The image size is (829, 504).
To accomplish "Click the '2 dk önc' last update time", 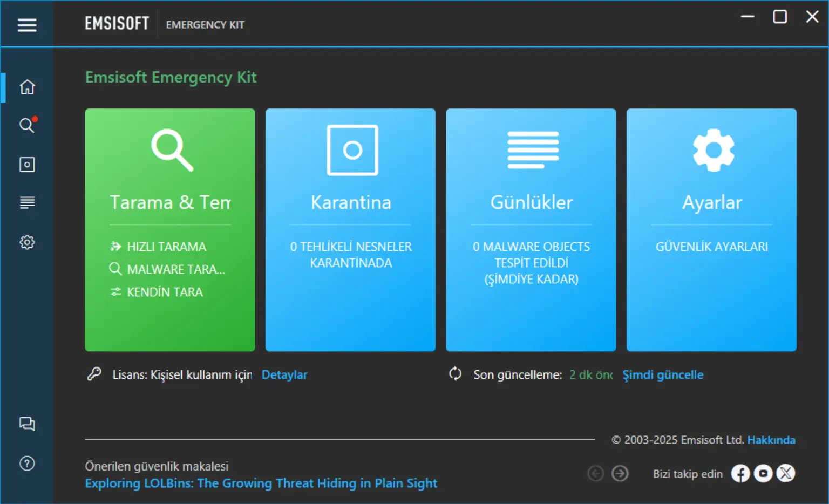I will [x=591, y=374].
